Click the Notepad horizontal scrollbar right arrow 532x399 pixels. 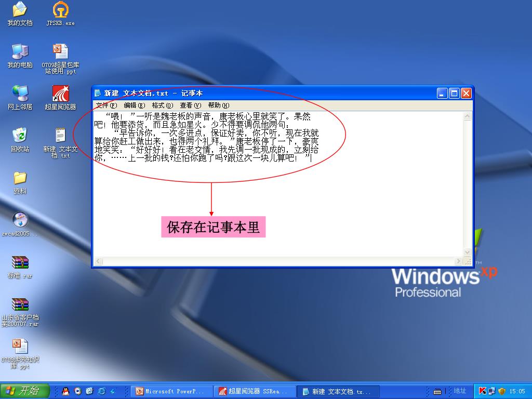click(x=458, y=261)
